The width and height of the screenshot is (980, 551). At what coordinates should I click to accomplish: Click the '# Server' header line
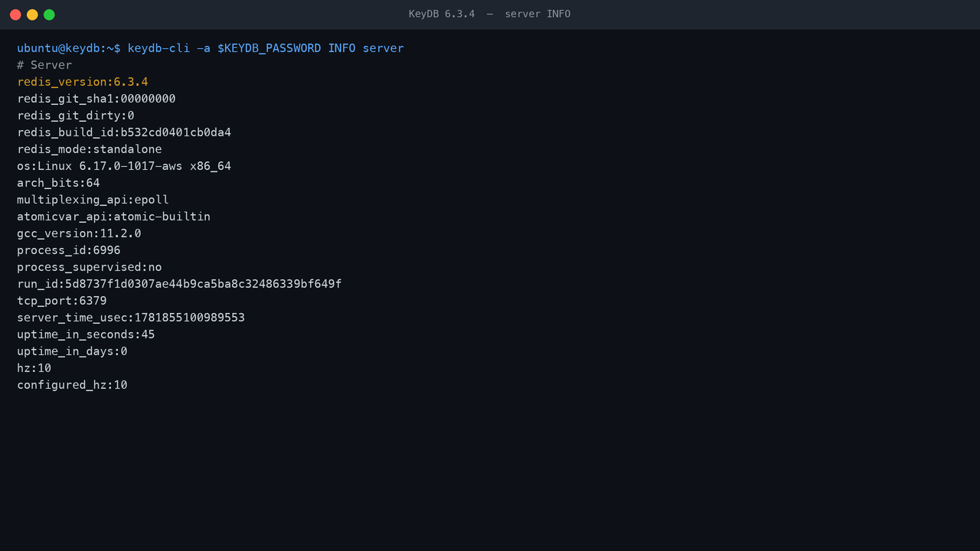44,65
